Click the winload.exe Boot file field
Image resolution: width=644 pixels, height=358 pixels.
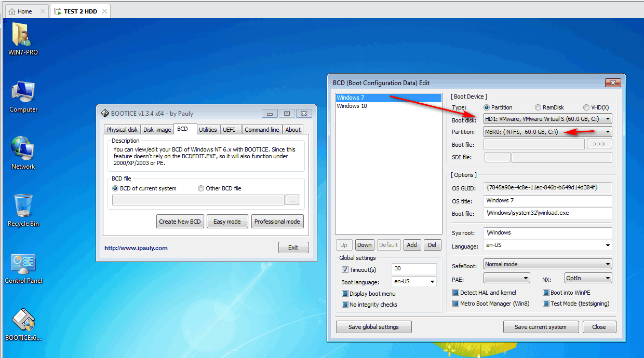(x=547, y=213)
